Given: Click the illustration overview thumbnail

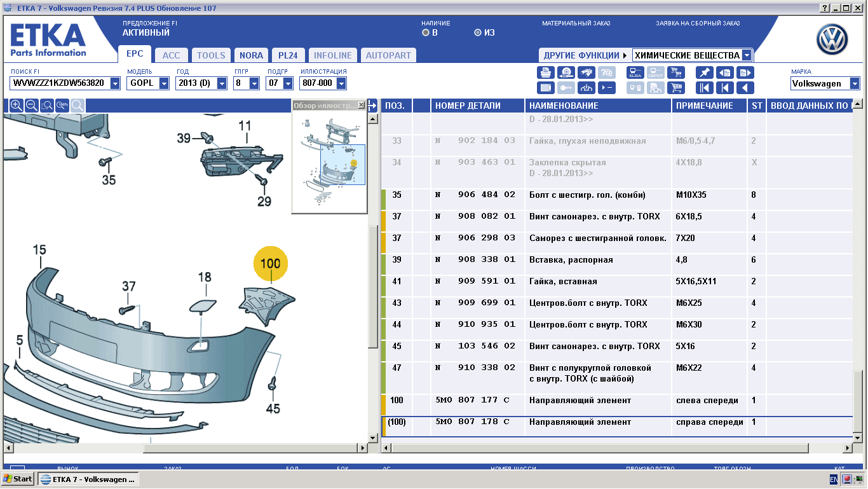Looking at the screenshot, I should pyautogui.click(x=329, y=161).
